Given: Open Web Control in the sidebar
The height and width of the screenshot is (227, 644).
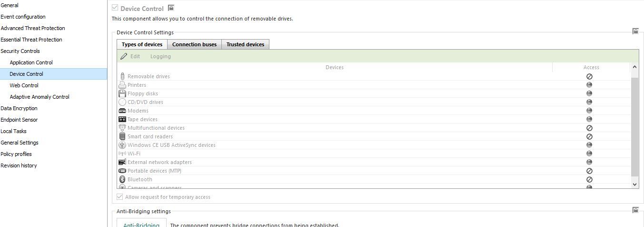Looking at the screenshot, I should point(24,85).
